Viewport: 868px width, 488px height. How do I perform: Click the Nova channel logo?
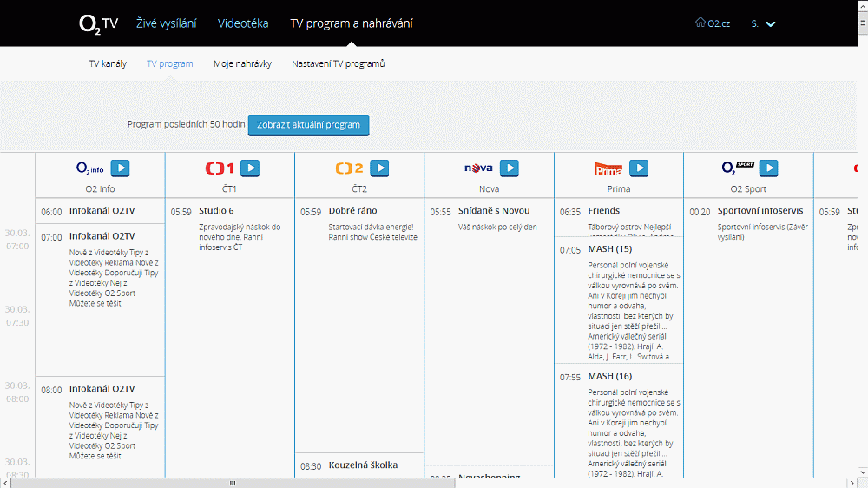(478, 168)
